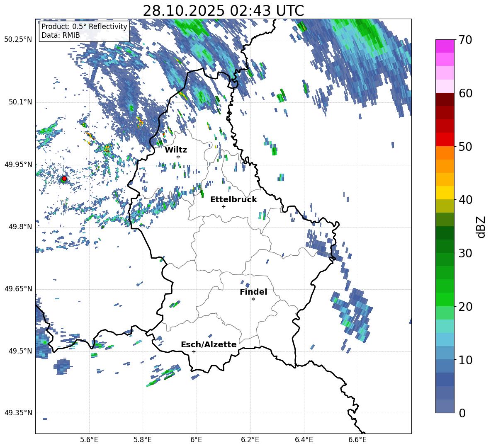
Task: Click the 'Wiltz' city label
Action: pos(176,150)
